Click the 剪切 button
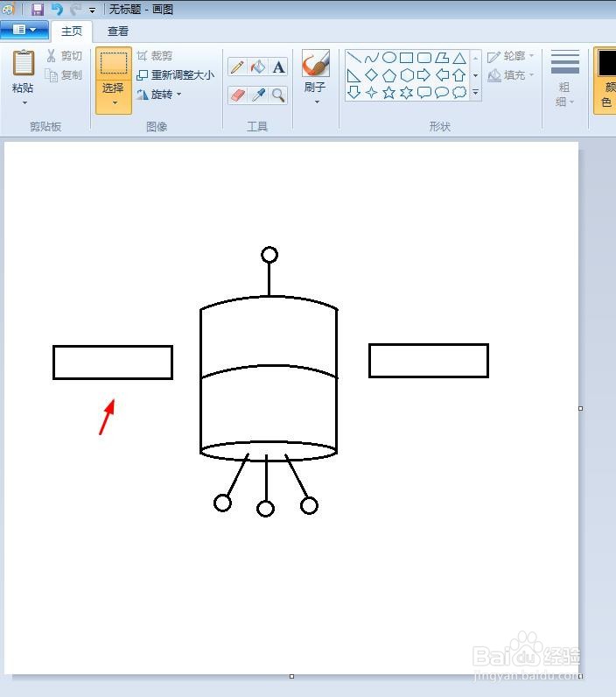616x697 pixels. click(x=64, y=55)
